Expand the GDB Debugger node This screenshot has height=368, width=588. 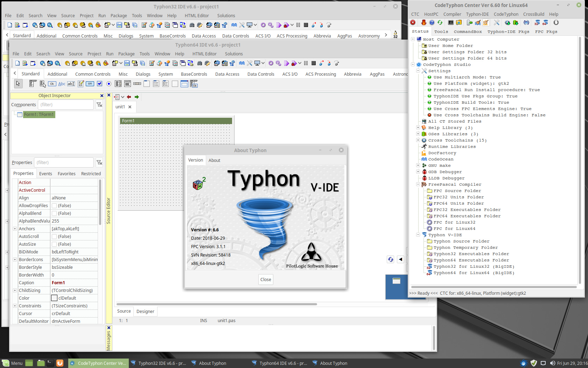pyautogui.click(x=418, y=172)
